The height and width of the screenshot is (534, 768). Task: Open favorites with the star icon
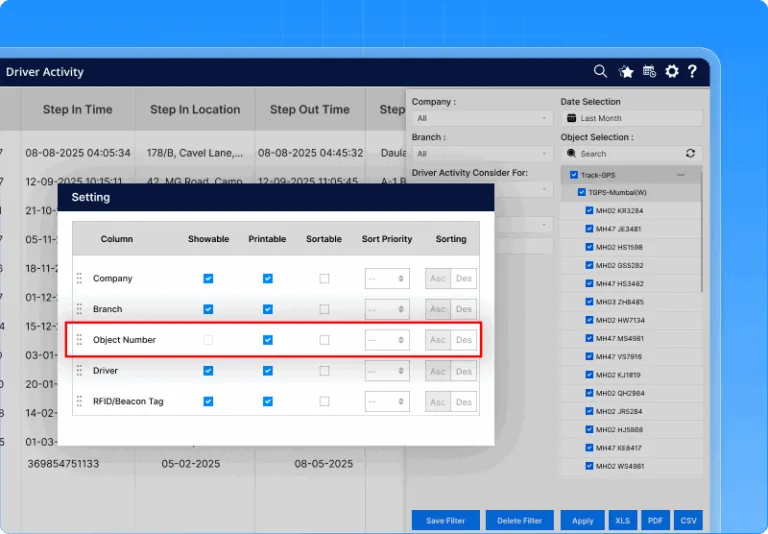tap(626, 72)
